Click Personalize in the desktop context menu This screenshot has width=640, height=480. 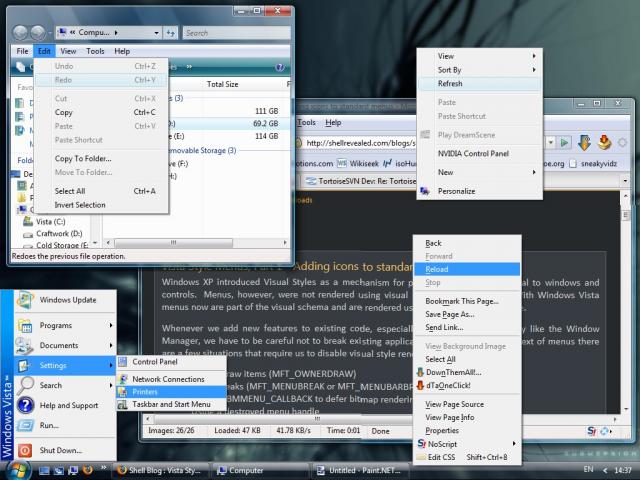click(x=479, y=191)
